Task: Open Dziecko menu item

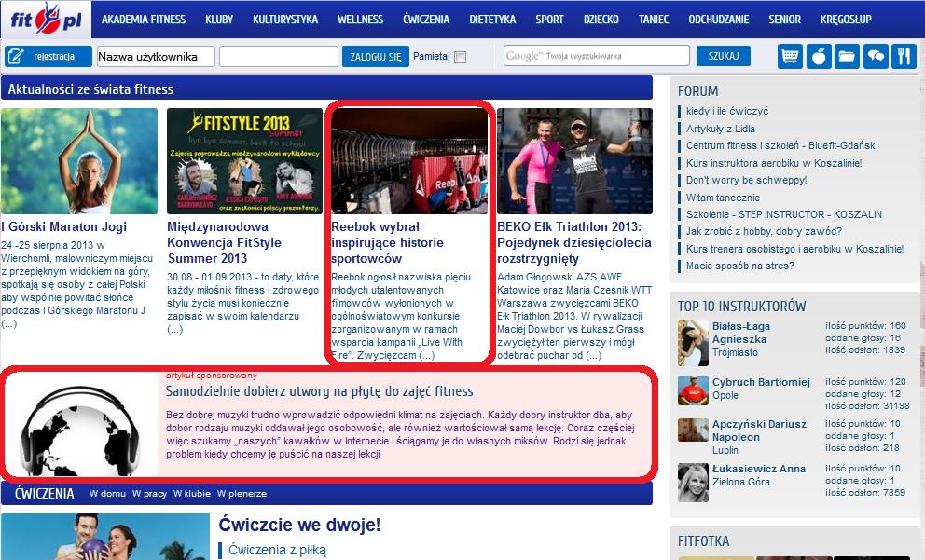Action: click(x=601, y=20)
